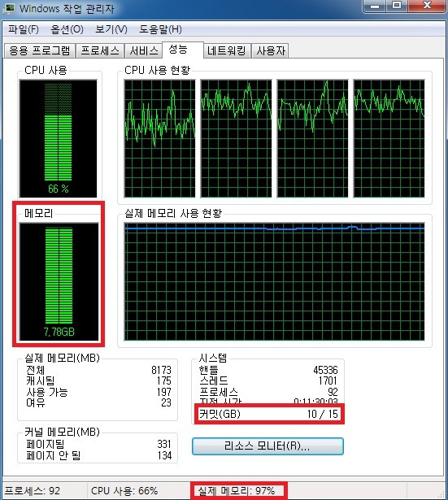Open 리소스 모니터(R)... button
Viewport: 448px width, 500px height.
pos(267,446)
